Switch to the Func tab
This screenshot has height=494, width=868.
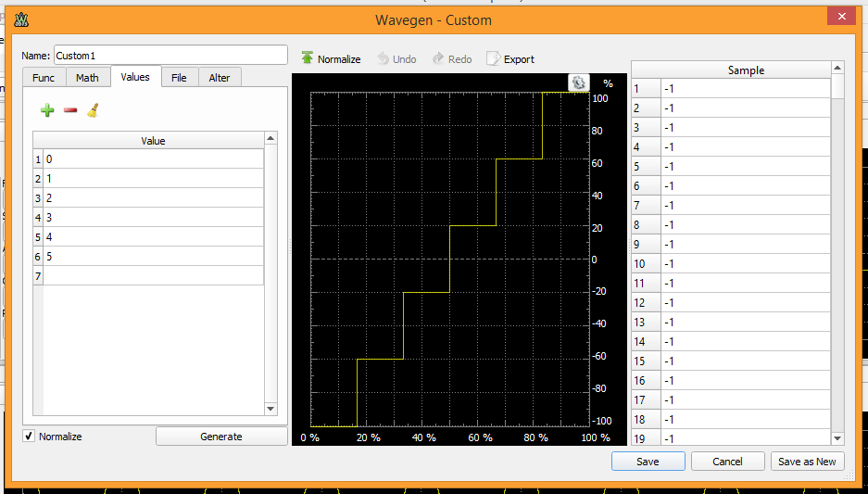point(44,78)
